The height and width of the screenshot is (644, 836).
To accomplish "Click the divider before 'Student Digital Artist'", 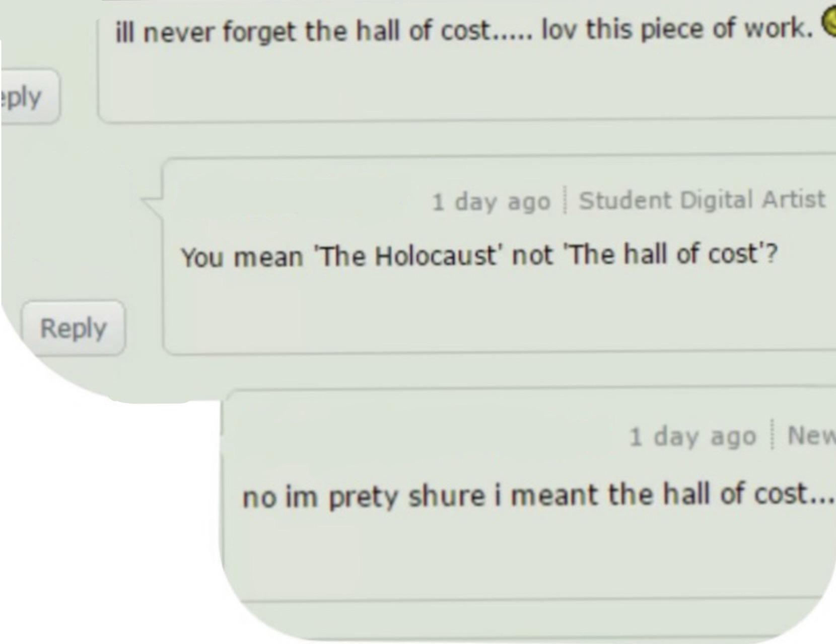I will pyautogui.click(x=565, y=200).
